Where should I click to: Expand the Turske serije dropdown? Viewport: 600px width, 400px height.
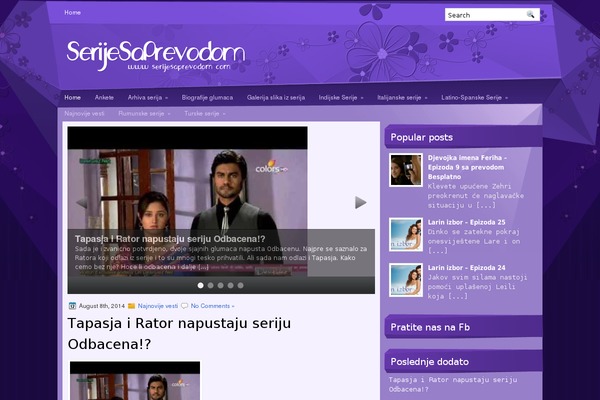coord(205,114)
